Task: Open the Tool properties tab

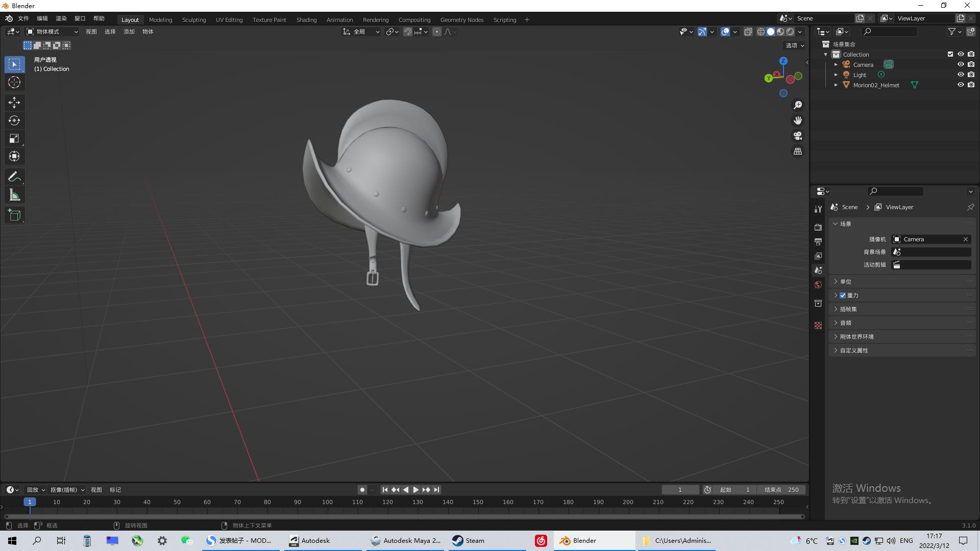Action: click(x=818, y=209)
